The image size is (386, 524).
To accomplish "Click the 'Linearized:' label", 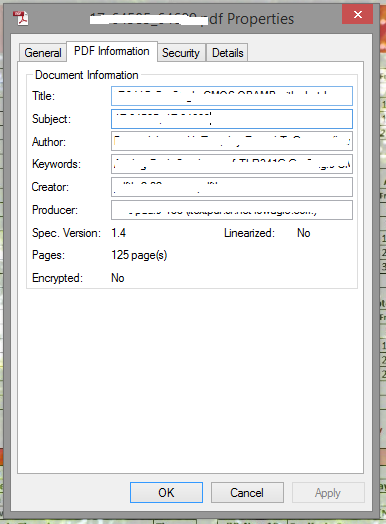I will click(x=249, y=233).
